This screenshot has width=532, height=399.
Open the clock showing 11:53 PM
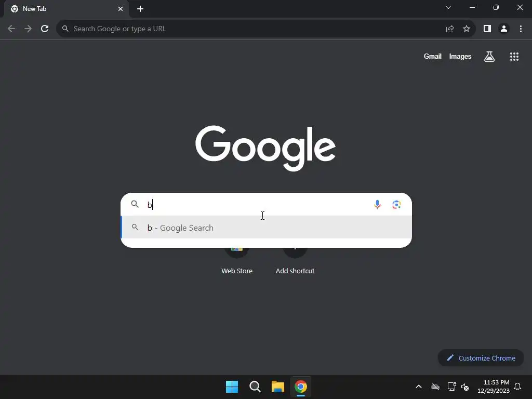tap(494, 387)
